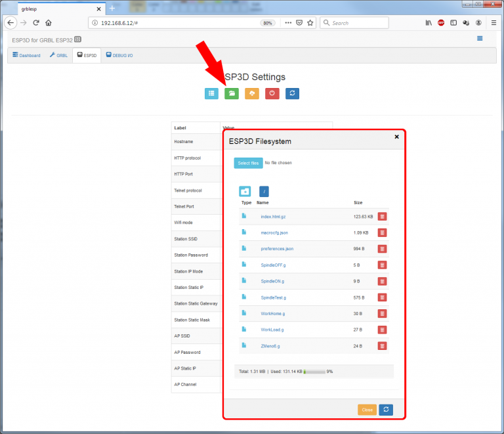
Task: Open Firefox account icon
Action: [478, 23]
